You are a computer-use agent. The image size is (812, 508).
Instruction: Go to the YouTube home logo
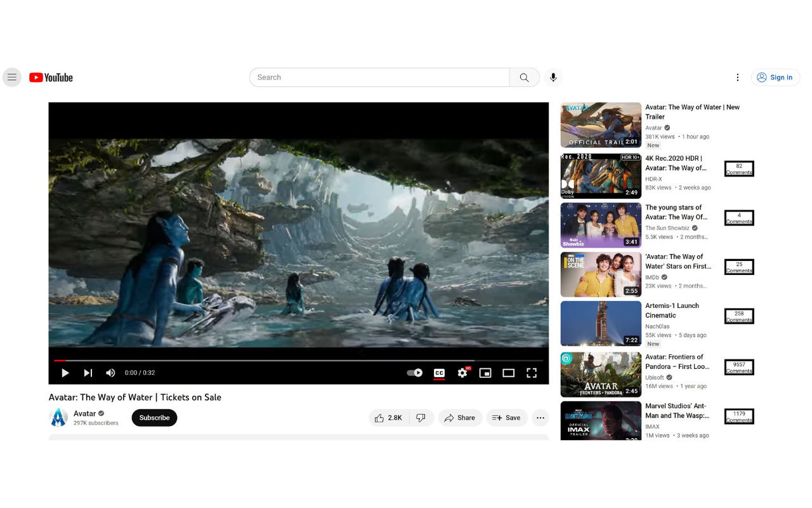point(51,77)
